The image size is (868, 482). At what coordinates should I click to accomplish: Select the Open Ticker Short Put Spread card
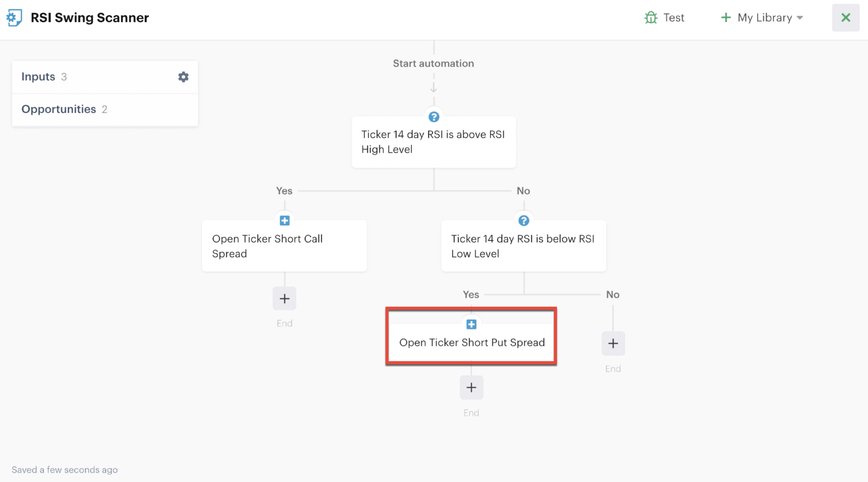tap(471, 342)
